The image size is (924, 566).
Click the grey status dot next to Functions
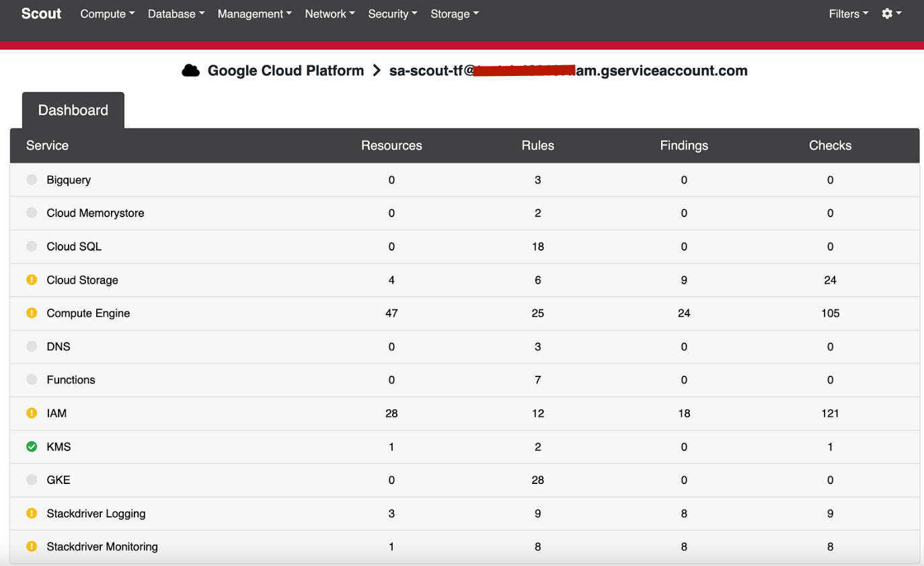(32, 379)
